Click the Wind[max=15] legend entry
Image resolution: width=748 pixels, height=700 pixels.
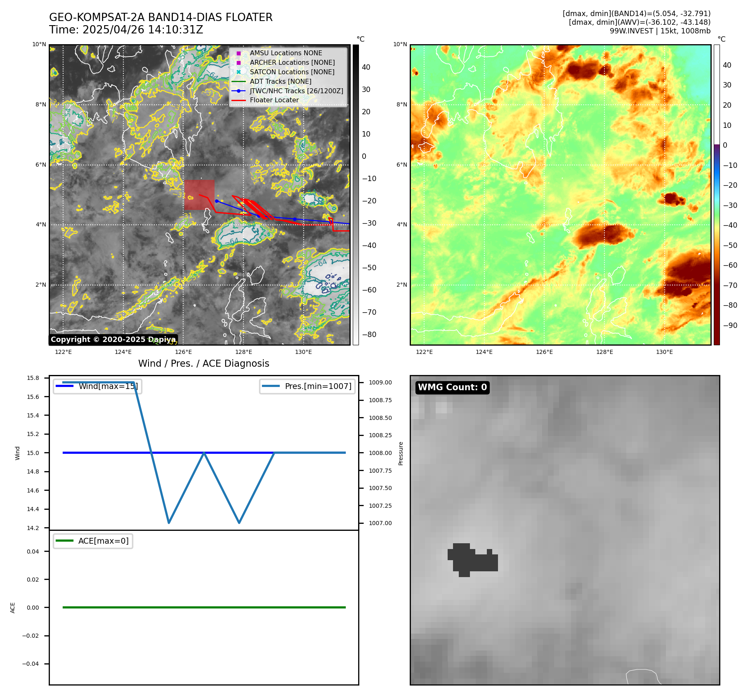[x=97, y=387]
